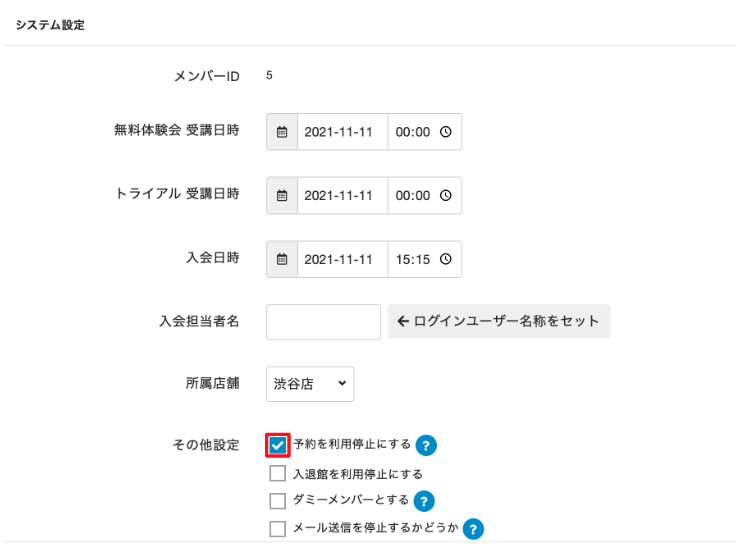This screenshot has width=749, height=548.
Task: Click calendar icon for 無料体験会 受講日時
Action: coord(282,131)
